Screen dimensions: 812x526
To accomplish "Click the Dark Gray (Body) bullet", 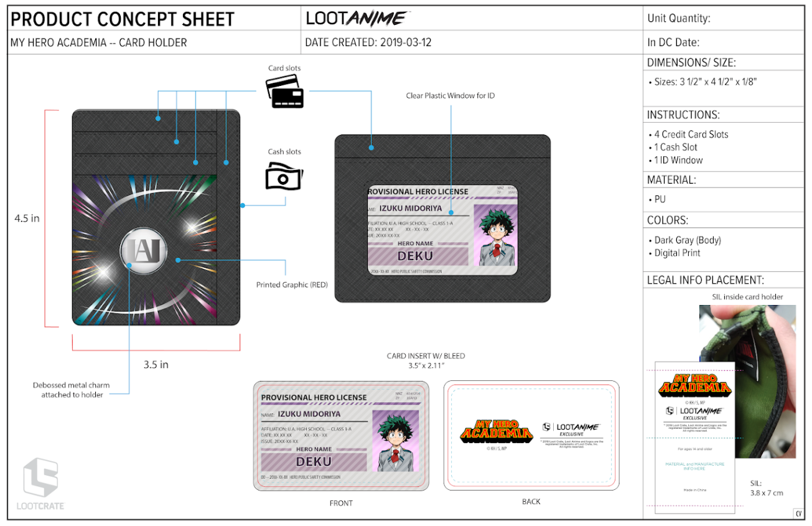I will pyautogui.click(x=685, y=240).
